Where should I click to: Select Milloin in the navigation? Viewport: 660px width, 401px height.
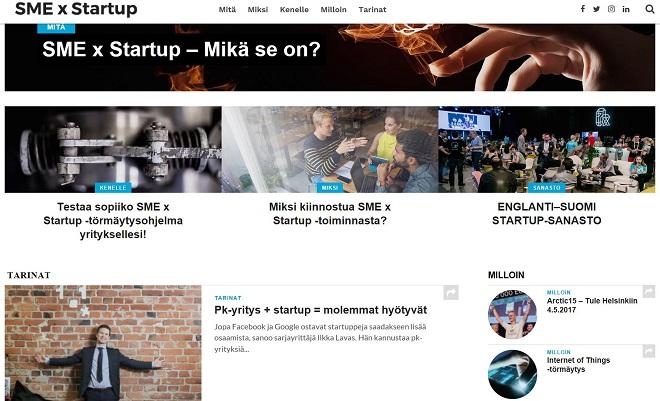click(x=333, y=9)
